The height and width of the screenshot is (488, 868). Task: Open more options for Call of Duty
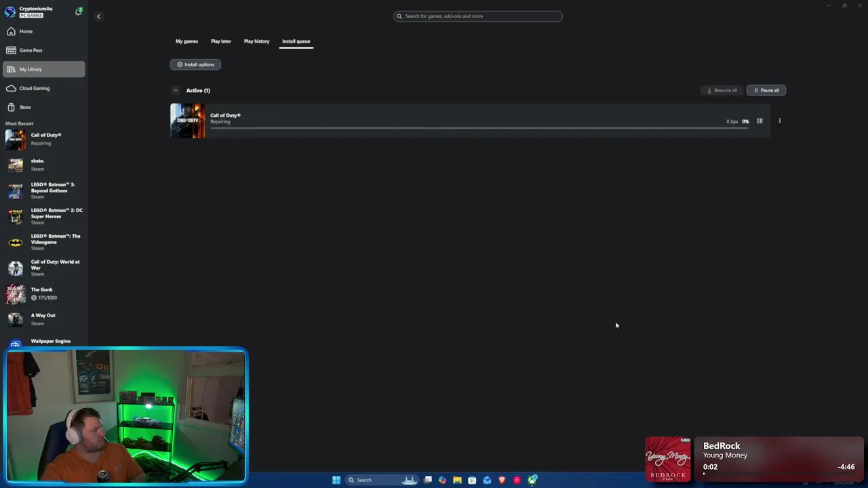coord(779,121)
